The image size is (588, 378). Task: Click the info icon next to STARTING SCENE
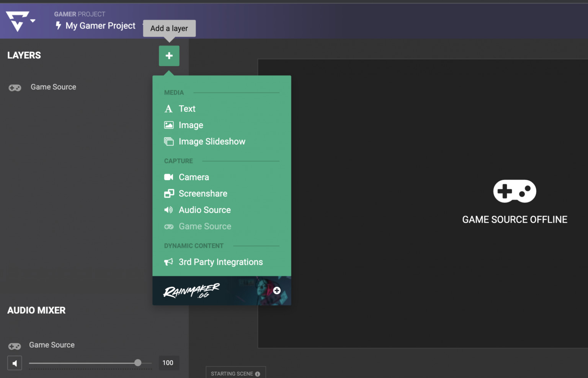pos(257,373)
